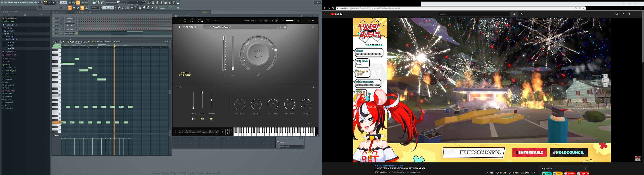Open the VIEW menu
Image resolution: width=644 pixels, height=175 pixels.
(20, 3)
